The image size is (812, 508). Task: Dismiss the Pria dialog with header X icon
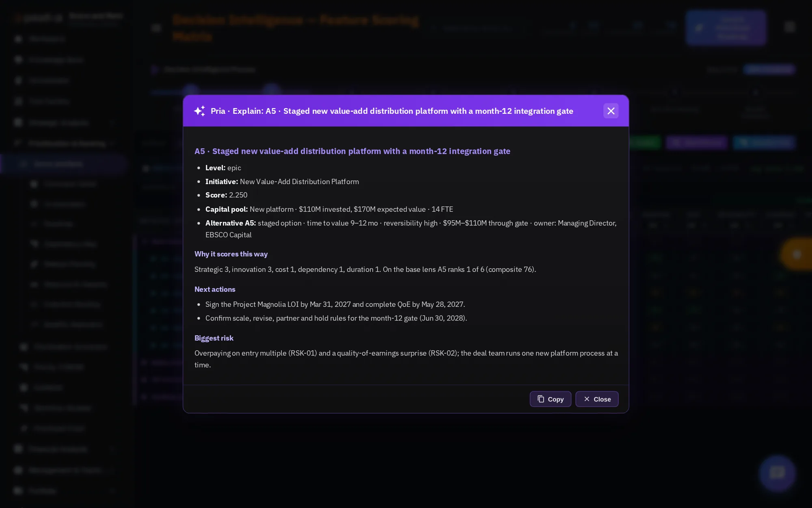pos(611,111)
